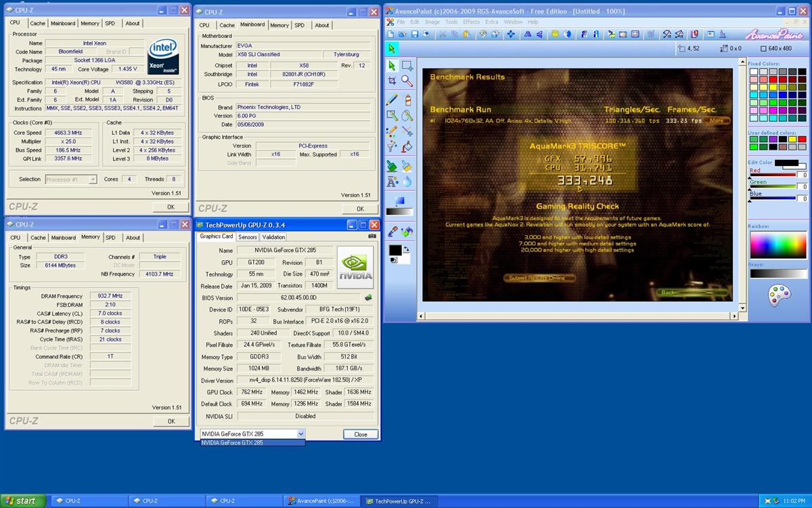Click the Save floppy disk icon
Screen dimensions: 812x508
414,34
